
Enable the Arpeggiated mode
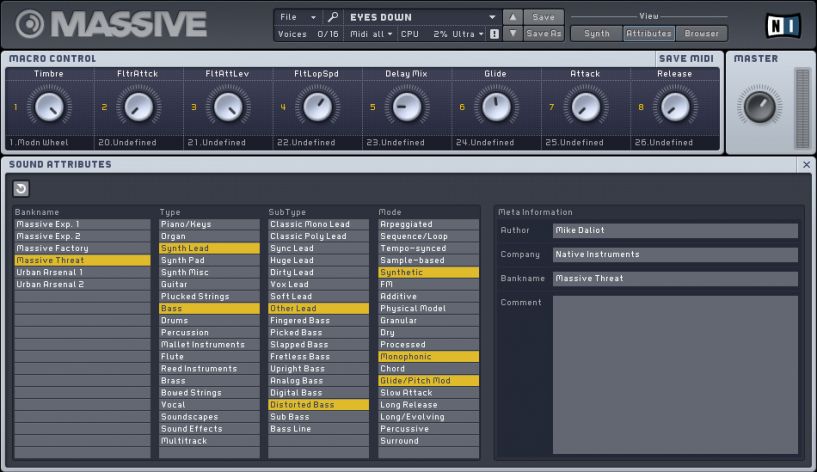[x=429, y=225]
